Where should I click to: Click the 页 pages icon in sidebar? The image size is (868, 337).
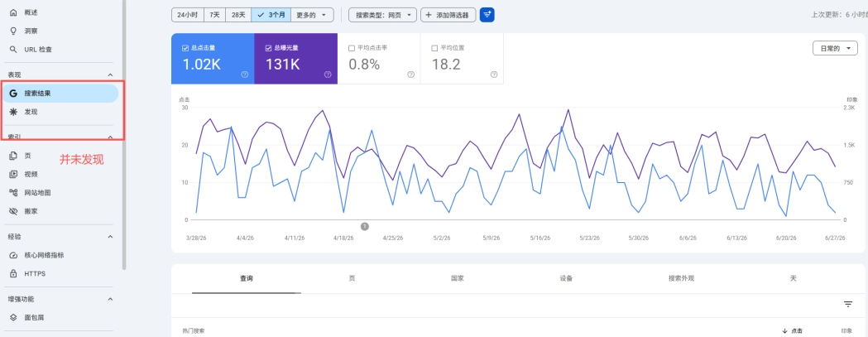pyautogui.click(x=14, y=156)
